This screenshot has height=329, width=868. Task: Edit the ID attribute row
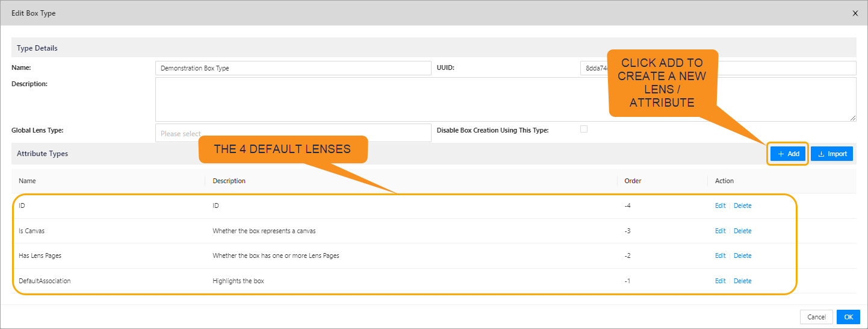pyautogui.click(x=720, y=205)
